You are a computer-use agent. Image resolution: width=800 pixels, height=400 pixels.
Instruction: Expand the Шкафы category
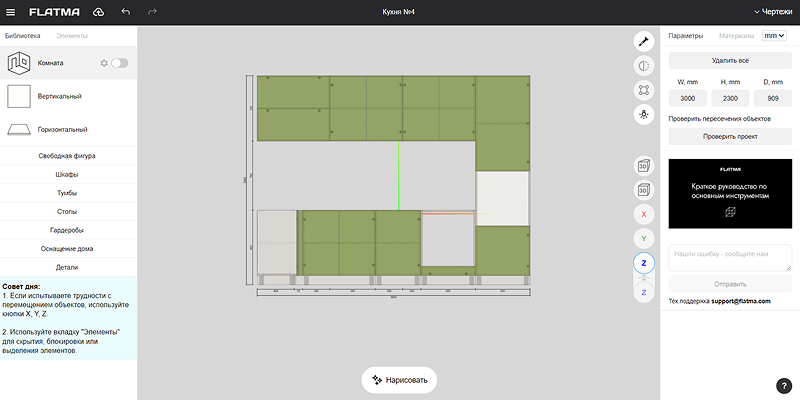point(68,174)
